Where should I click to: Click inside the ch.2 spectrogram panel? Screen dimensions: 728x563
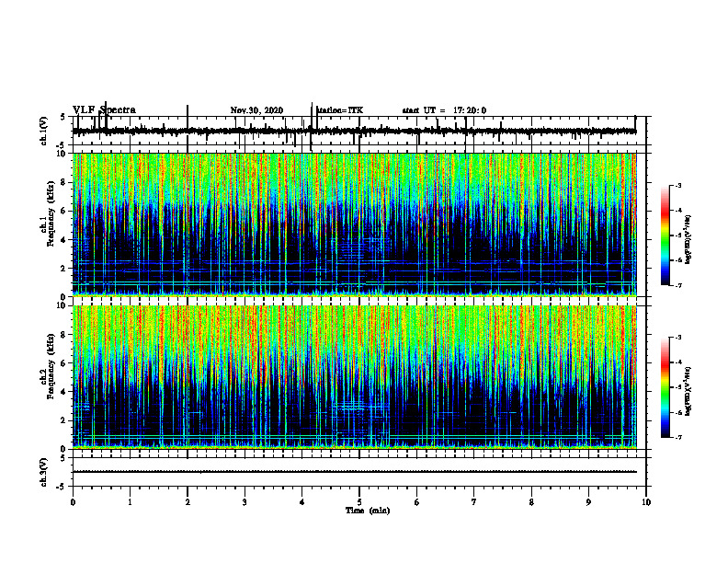(x=354, y=377)
